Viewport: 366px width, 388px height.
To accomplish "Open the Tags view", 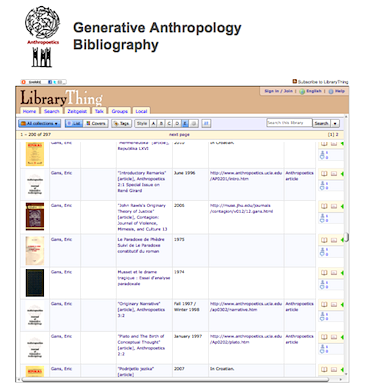I will pyautogui.click(x=121, y=123).
